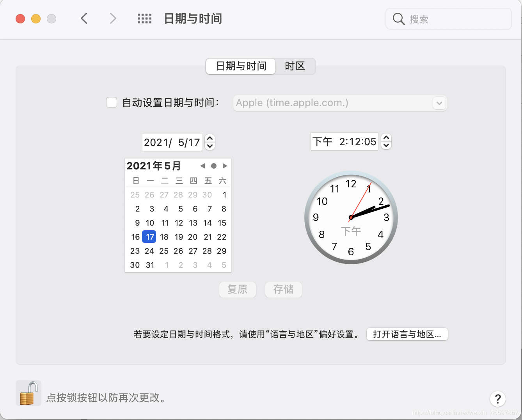Select May 24 in calendar

click(x=149, y=251)
